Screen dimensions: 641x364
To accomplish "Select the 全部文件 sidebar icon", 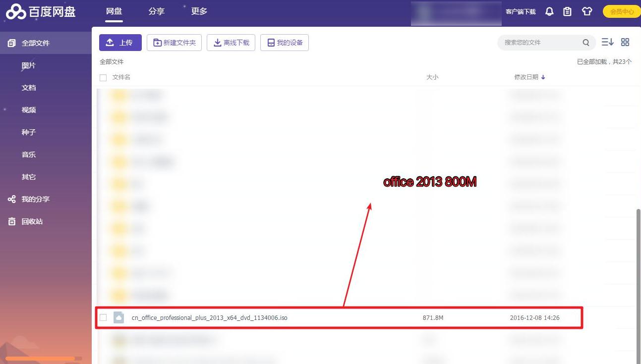I will pos(11,43).
